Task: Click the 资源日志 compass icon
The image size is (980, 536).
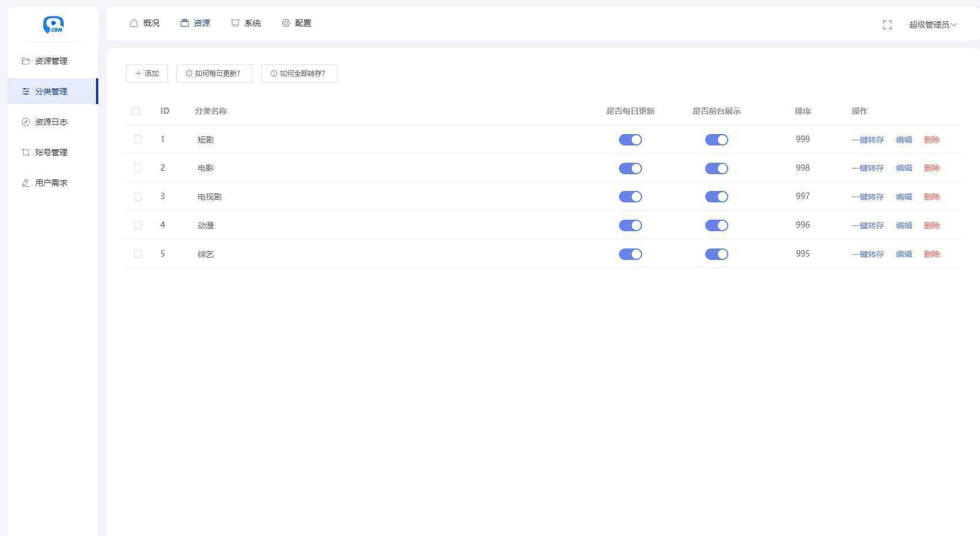Action: coord(25,122)
